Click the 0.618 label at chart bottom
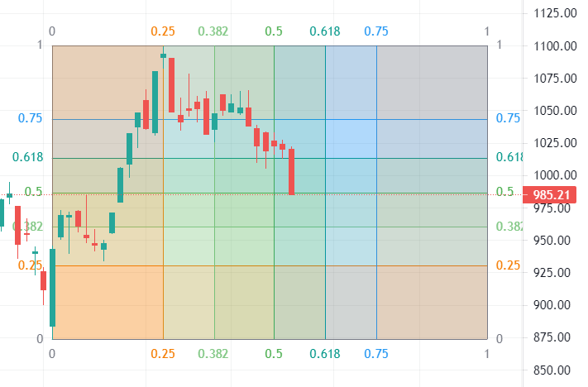Screen dimensions: 588x387 (325, 354)
